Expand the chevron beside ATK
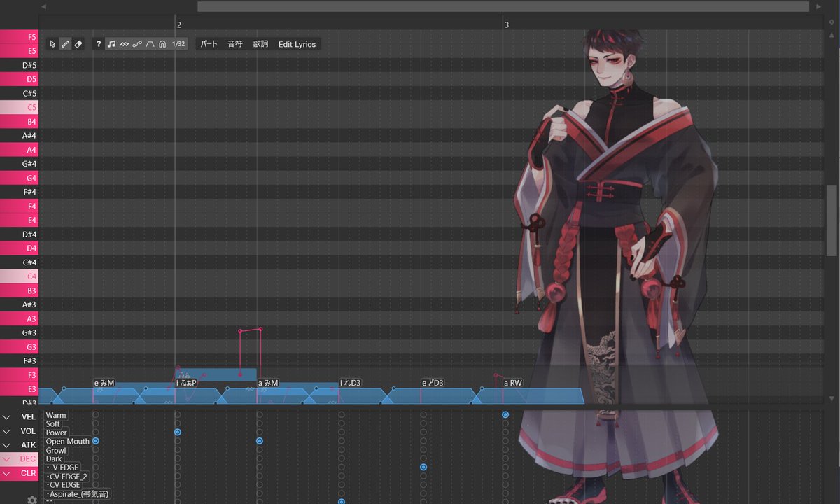The height and width of the screenshot is (504, 840). tap(6, 445)
